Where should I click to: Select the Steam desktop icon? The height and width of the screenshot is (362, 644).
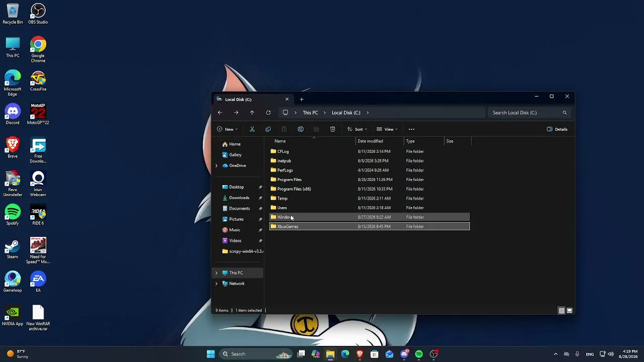pos(13,248)
